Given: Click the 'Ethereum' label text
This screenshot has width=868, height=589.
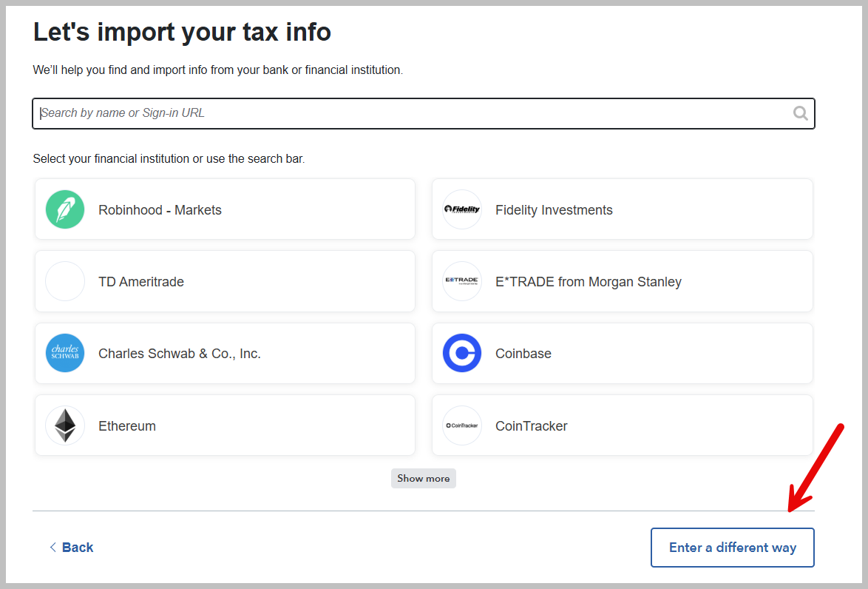Looking at the screenshot, I should 127,426.
